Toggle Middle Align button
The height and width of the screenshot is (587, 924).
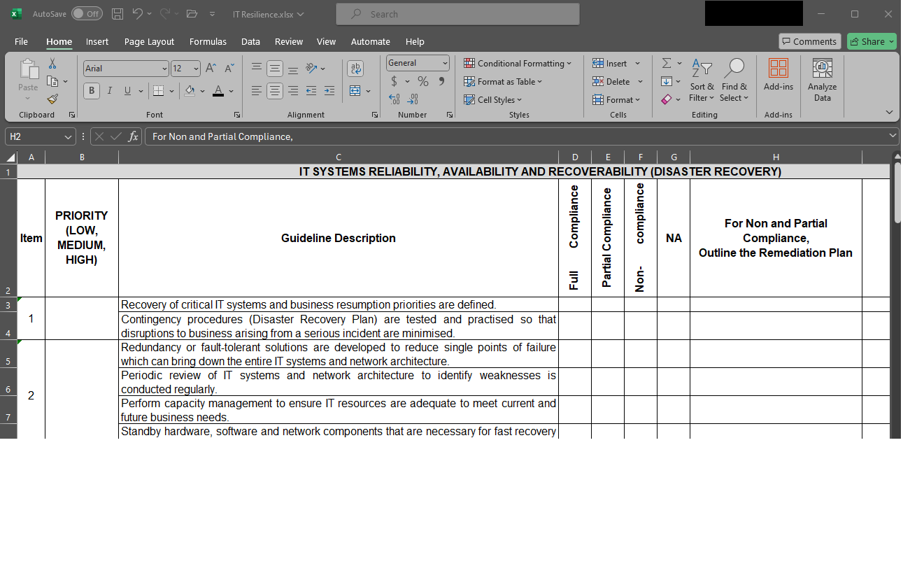[x=275, y=69]
